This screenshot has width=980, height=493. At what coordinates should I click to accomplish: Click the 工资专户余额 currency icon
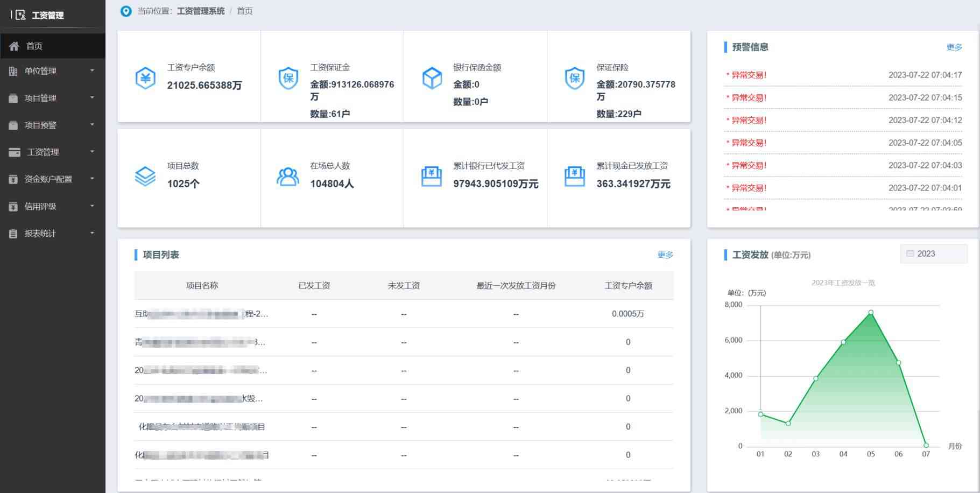click(x=145, y=78)
